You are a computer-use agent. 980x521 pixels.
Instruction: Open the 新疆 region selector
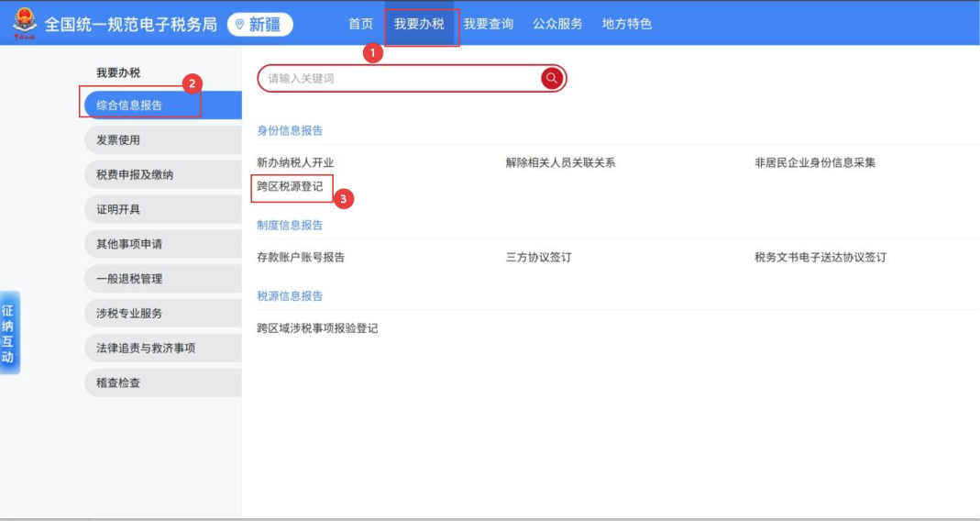click(260, 25)
